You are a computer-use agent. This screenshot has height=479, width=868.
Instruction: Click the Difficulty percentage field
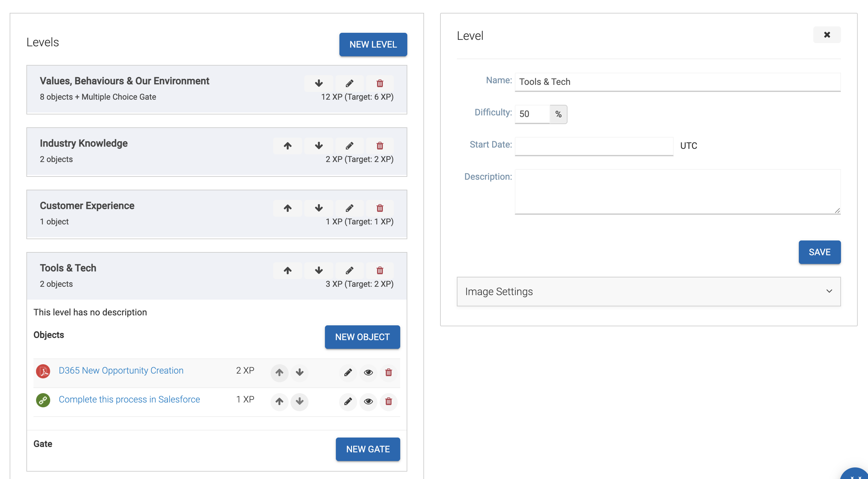click(x=532, y=114)
